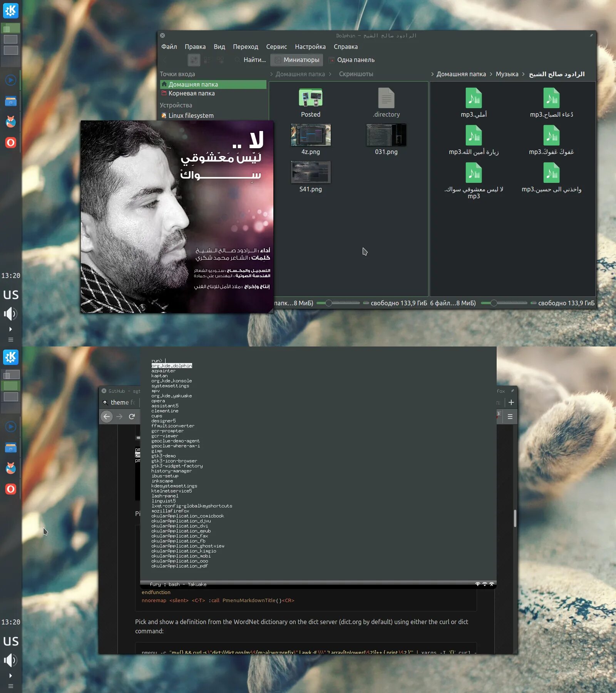Toggle the pin button on Firefox's title bar

[x=512, y=391]
